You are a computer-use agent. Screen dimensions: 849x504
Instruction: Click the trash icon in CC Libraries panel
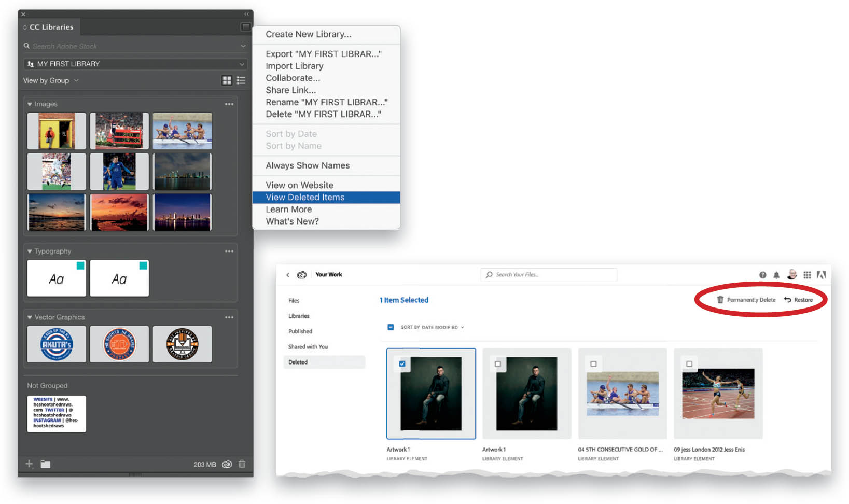[242, 464]
